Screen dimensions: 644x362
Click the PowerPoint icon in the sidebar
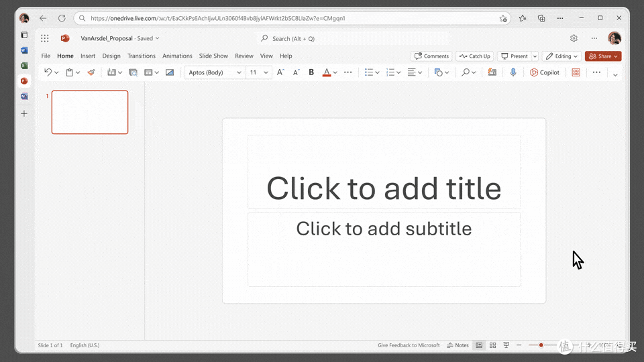[x=24, y=81]
